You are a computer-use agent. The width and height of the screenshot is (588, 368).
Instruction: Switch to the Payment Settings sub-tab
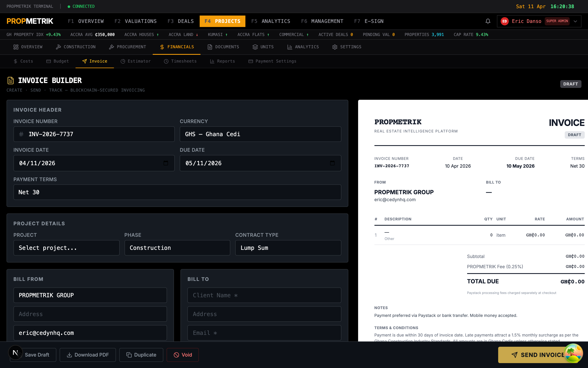[x=272, y=61]
